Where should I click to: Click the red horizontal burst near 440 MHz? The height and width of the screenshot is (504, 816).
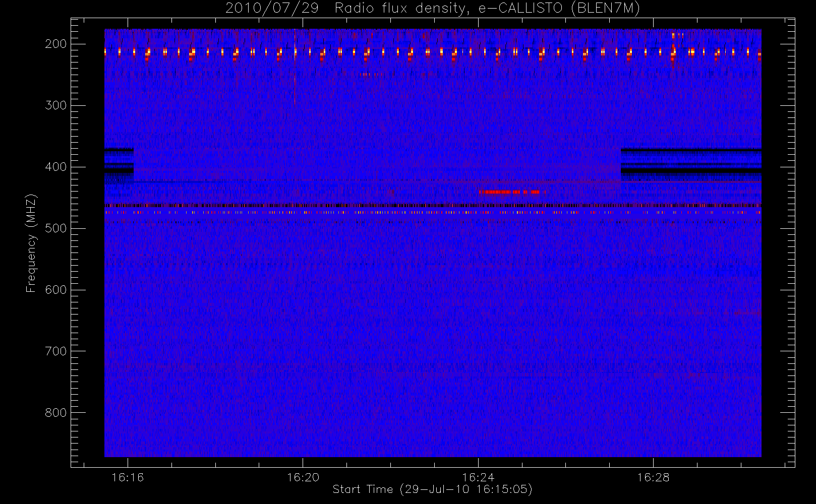click(509, 192)
